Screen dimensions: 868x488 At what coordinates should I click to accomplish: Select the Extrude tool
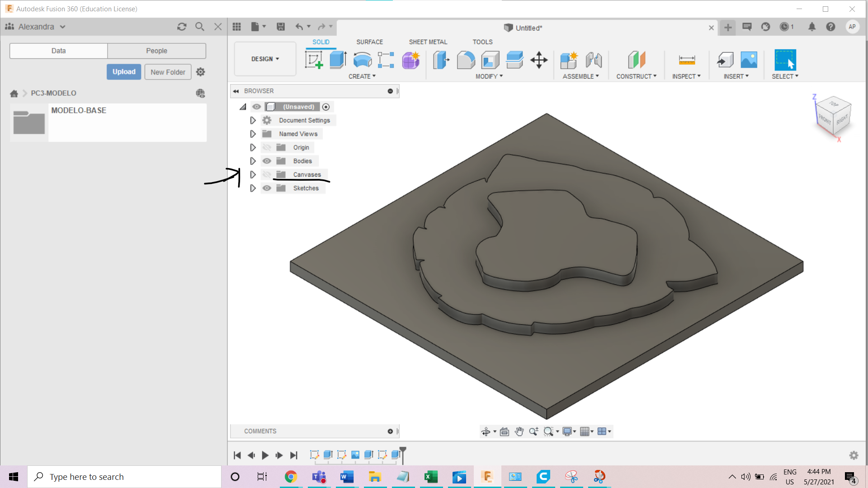(338, 60)
